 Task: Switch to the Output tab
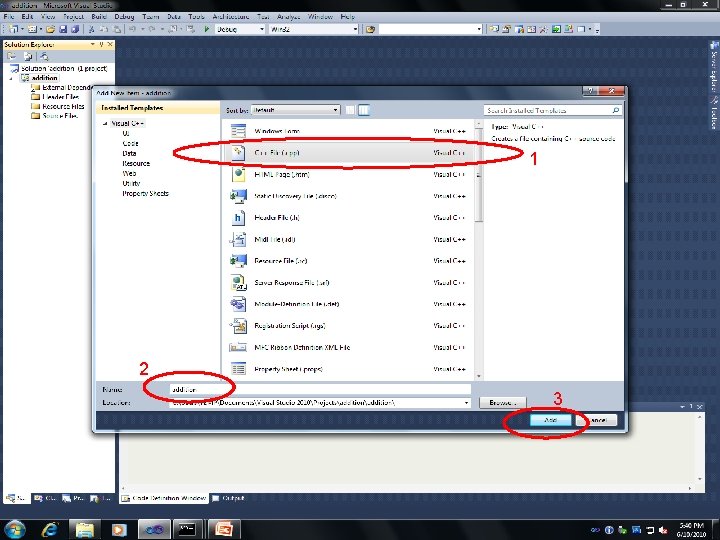[228, 498]
